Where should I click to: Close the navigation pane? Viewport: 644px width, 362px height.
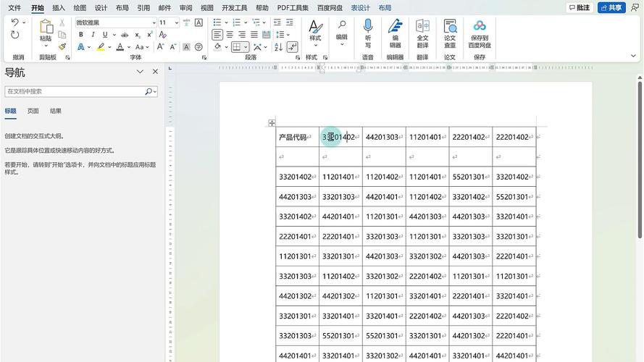coord(155,72)
